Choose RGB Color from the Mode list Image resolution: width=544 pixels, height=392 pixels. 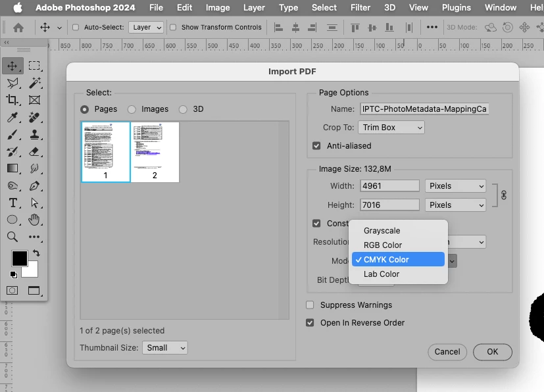[398, 245]
